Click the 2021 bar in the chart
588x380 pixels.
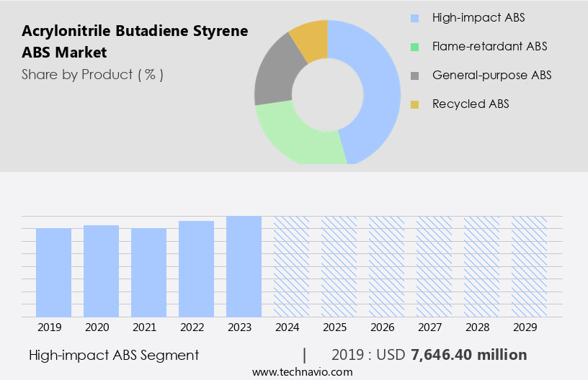coord(149,272)
